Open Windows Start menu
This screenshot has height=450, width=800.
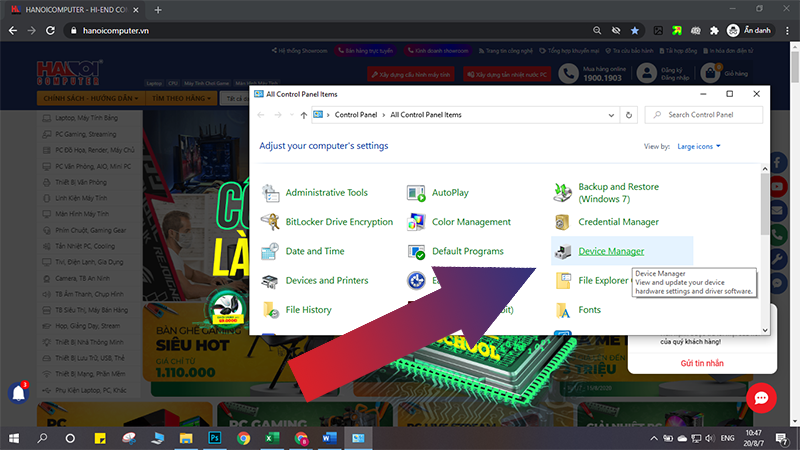pyautogui.click(x=14, y=438)
